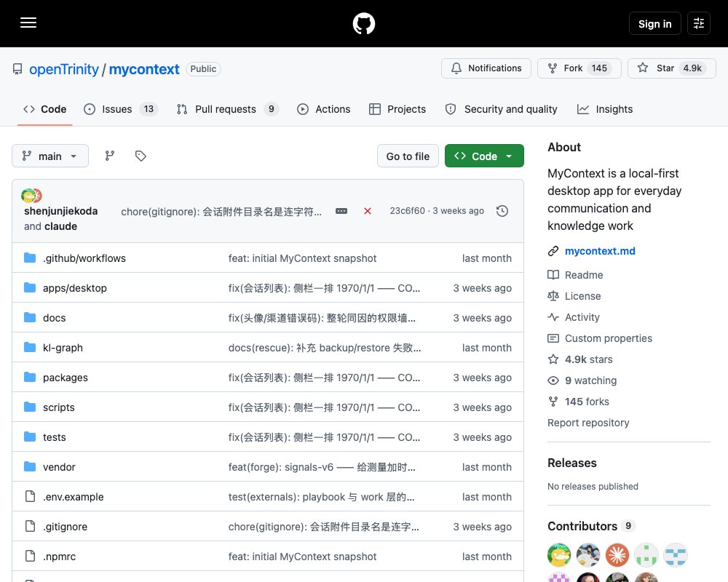Screen dimensions: 728x582
Task: Open commit message 'feat(forge): signals-v6'
Action: pyautogui.click(x=321, y=467)
